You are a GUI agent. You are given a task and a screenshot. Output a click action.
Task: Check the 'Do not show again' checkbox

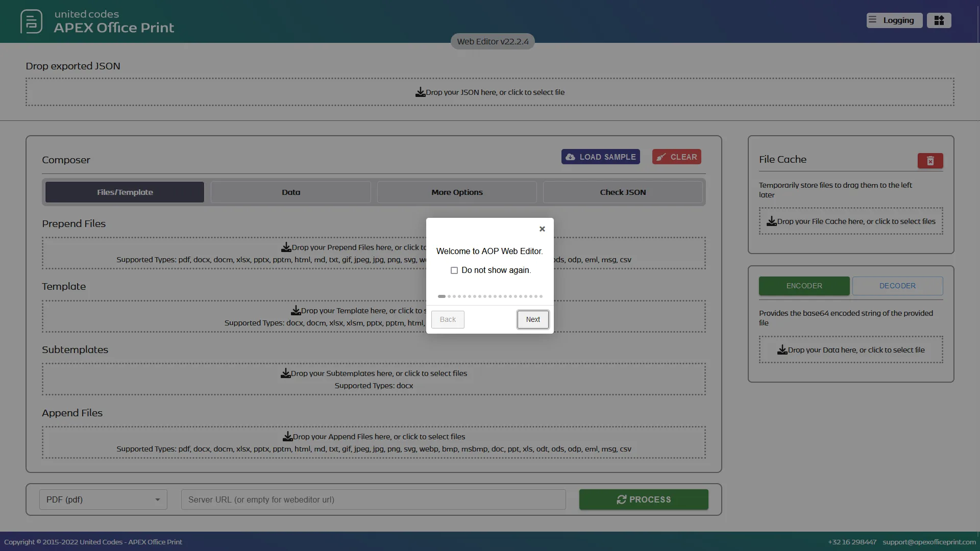click(x=454, y=270)
